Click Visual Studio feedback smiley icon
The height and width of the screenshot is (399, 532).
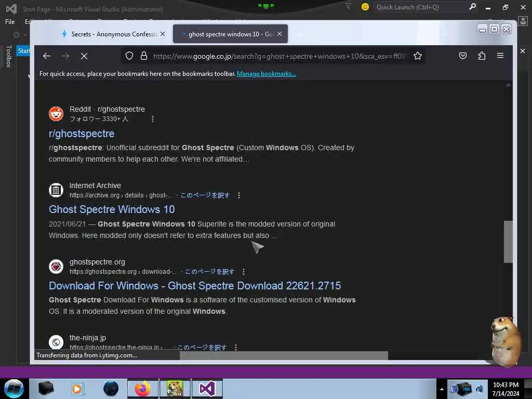pos(365,7)
